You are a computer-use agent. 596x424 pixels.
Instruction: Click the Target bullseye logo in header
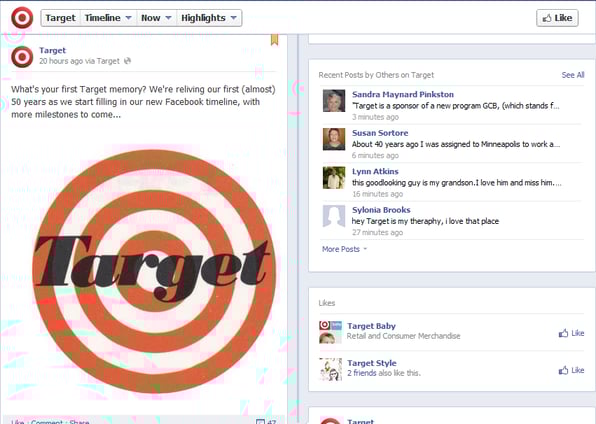pos(22,17)
